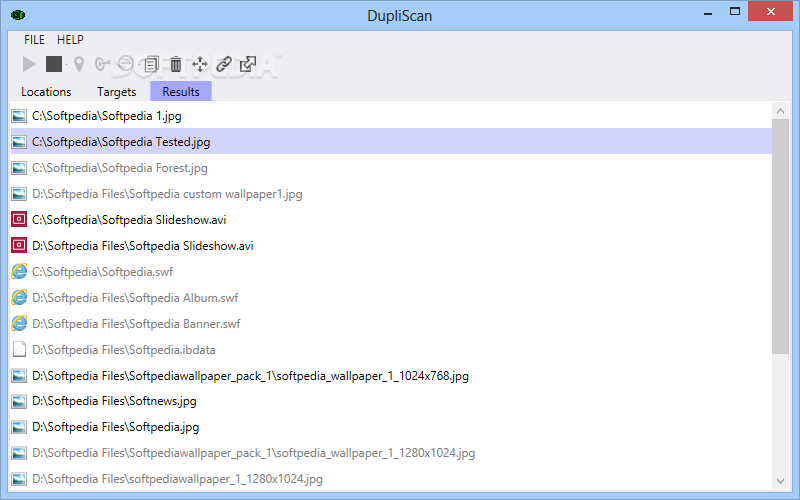Click the image icon of D:\Softpedia Files\Softpedia.jpg
The image size is (800, 500).
point(19,427)
